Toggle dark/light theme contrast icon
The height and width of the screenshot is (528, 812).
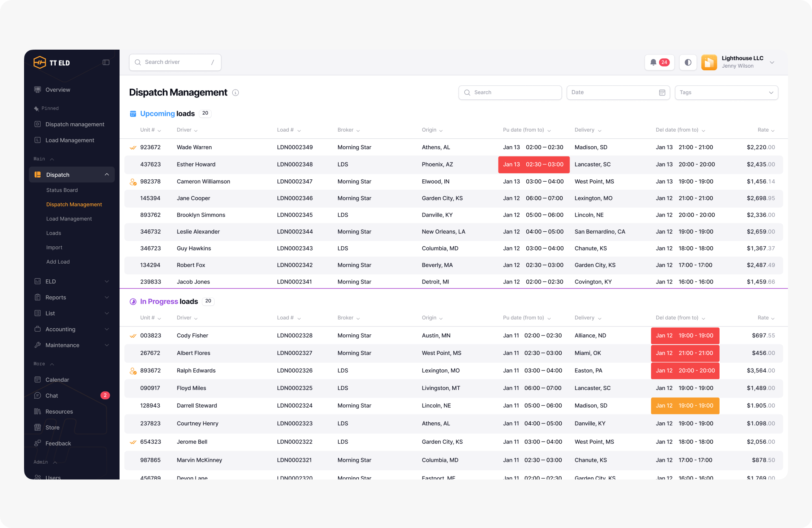tap(688, 62)
